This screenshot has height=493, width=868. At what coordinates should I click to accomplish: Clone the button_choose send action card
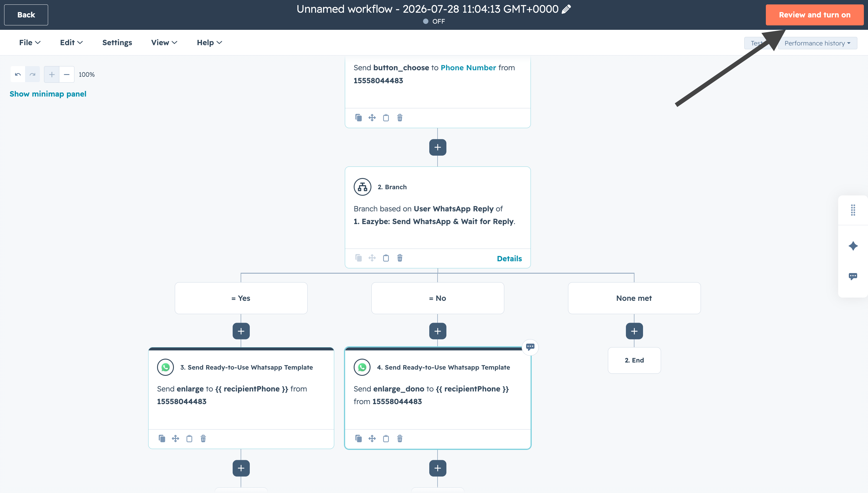358,118
